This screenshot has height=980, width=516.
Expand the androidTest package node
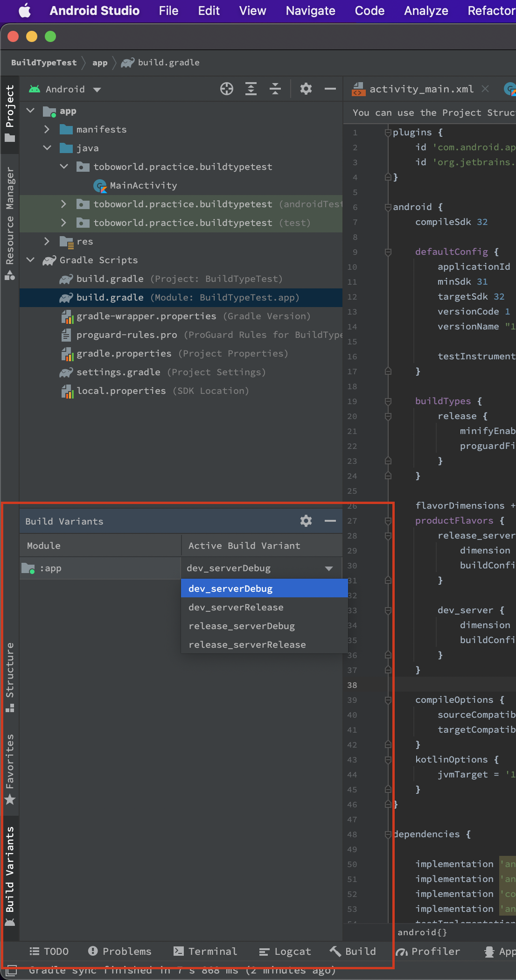[x=64, y=204]
